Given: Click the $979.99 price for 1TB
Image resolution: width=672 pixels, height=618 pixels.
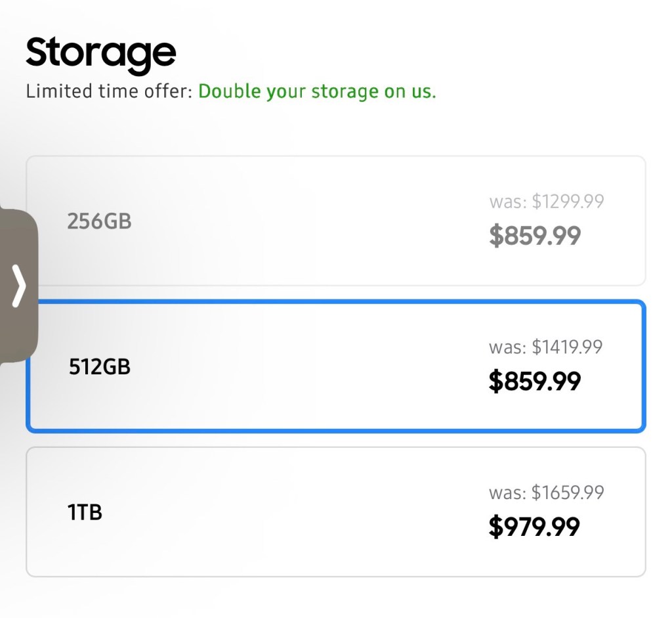Looking at the screenshot, I should 534,527.
